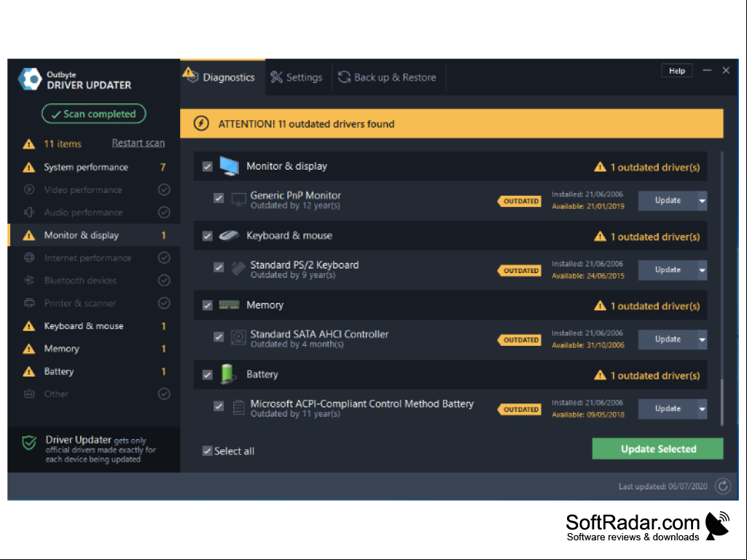Update the Generic PnP Monitor driver
Image resolution: width=747 pixels, height=560 pixels.
click(668, 200)
